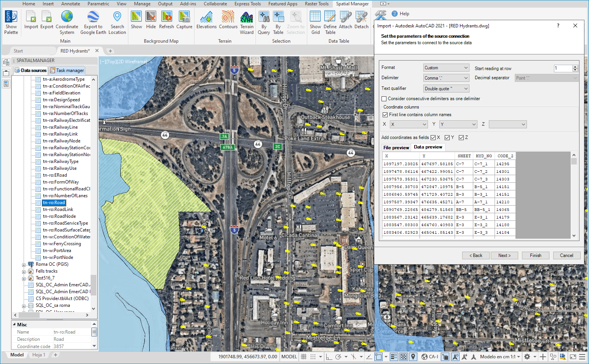This screenshot has width=589, height=364.
Task: Toggle Consider consecutive delimiters checkbox
Action: pos(384,99)
